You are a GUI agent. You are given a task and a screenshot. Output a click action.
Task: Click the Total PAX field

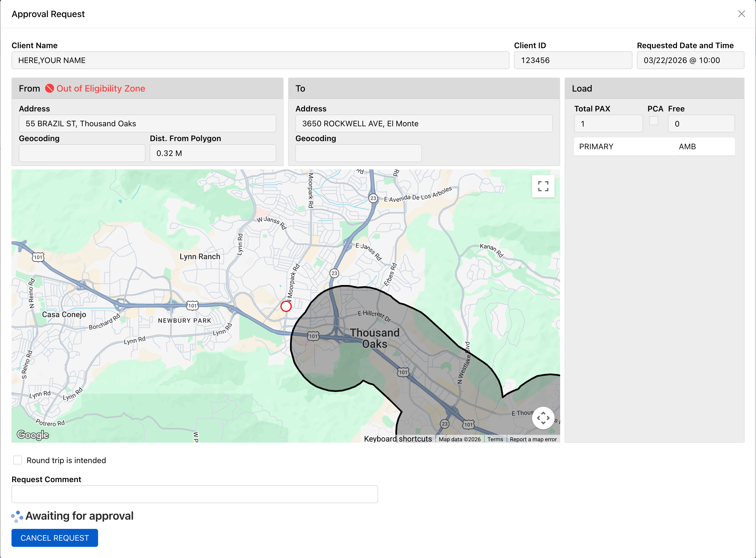pos(608,124)
